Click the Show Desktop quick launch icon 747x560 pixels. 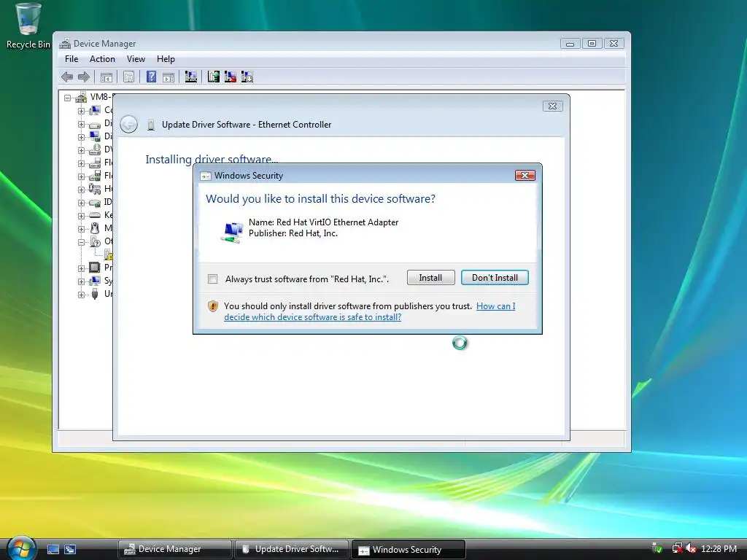pos(53,550)
